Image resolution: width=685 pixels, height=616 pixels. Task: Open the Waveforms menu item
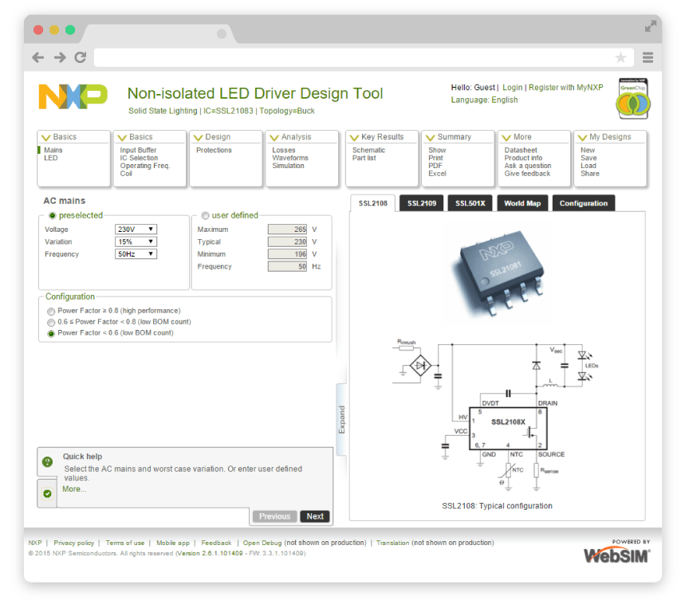(290, 158)
